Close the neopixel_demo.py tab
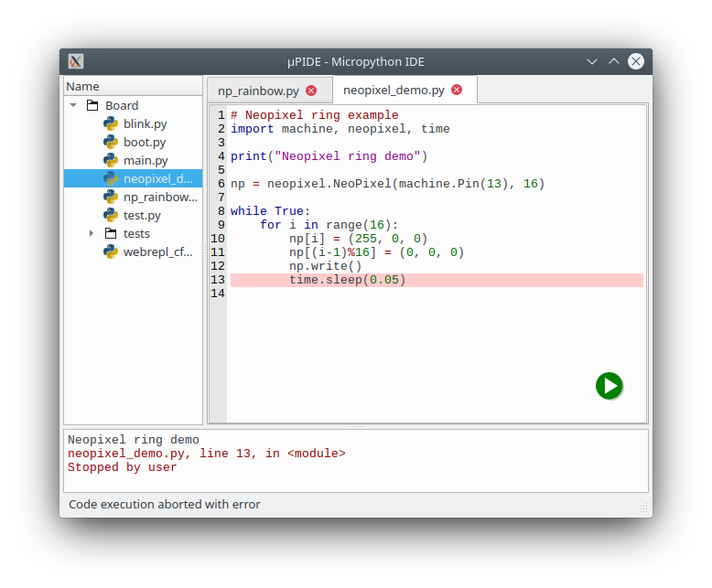The image size is (712, 588). coord(457,90)
